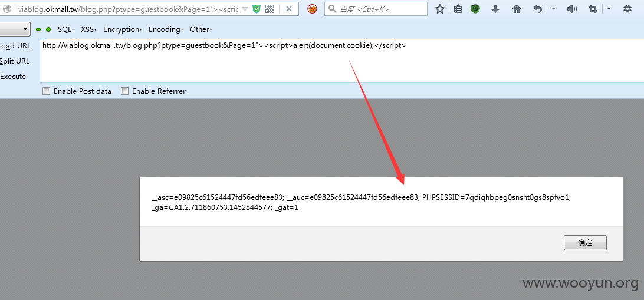Toggle the sound speaker icon
This screenshot has height=300, width=644.
point(571,9)
